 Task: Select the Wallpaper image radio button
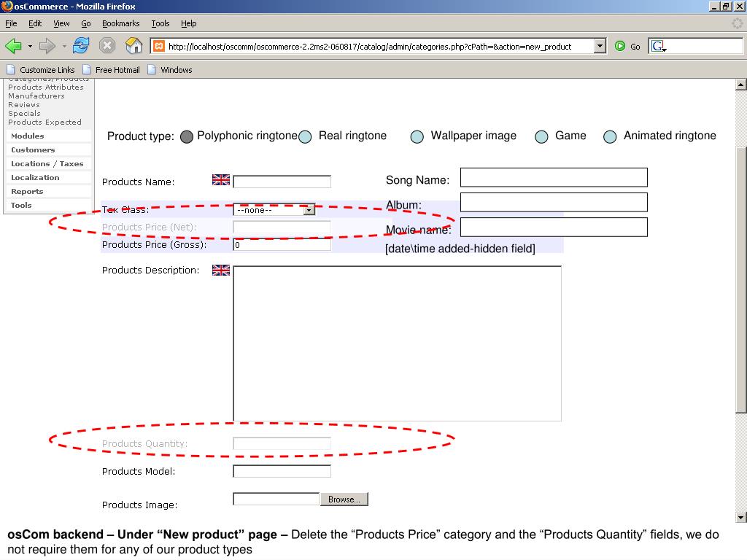(x=417, y=136)
